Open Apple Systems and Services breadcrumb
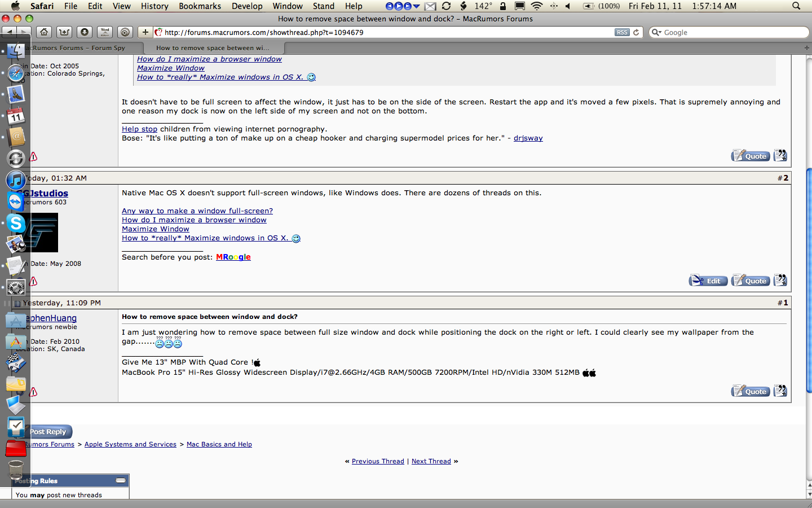Image resolution: width=812 pixels, height=508 pixels. (x=130, y=444)
